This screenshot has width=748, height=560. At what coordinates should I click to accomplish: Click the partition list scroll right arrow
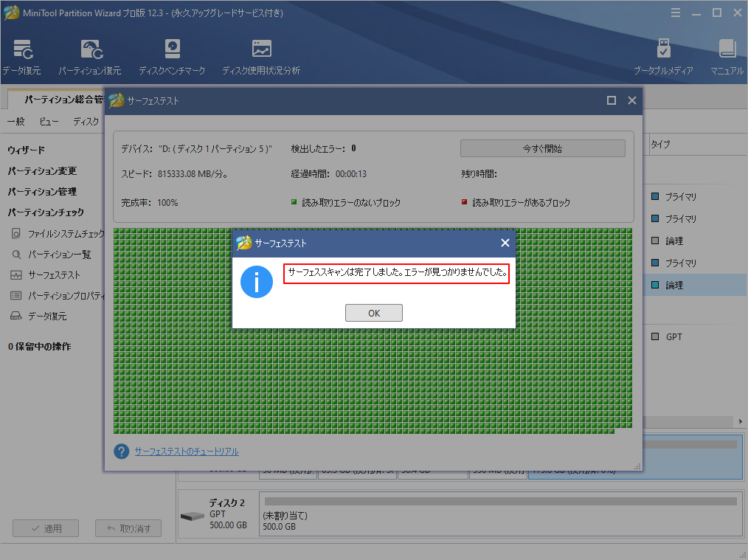pos(741,421)
